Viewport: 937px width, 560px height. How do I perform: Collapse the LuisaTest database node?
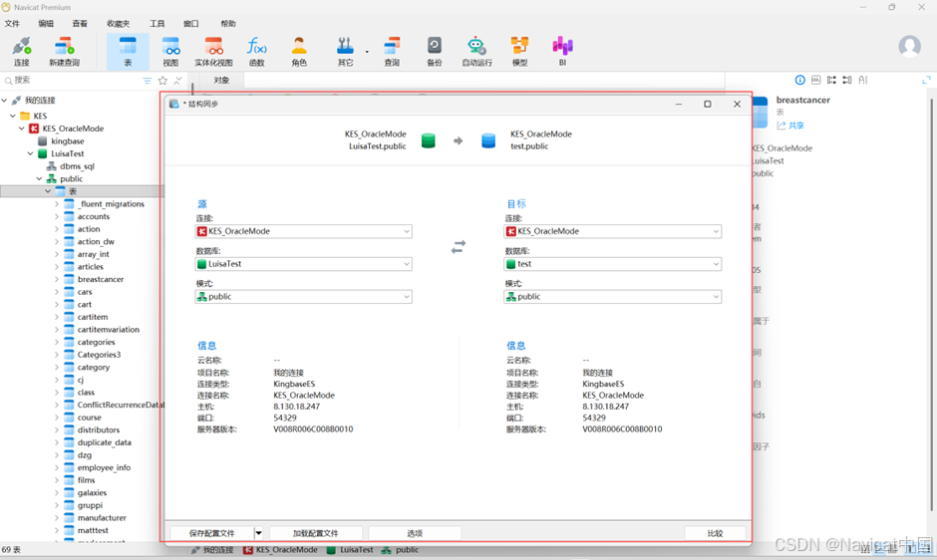[x=31, y=153]
